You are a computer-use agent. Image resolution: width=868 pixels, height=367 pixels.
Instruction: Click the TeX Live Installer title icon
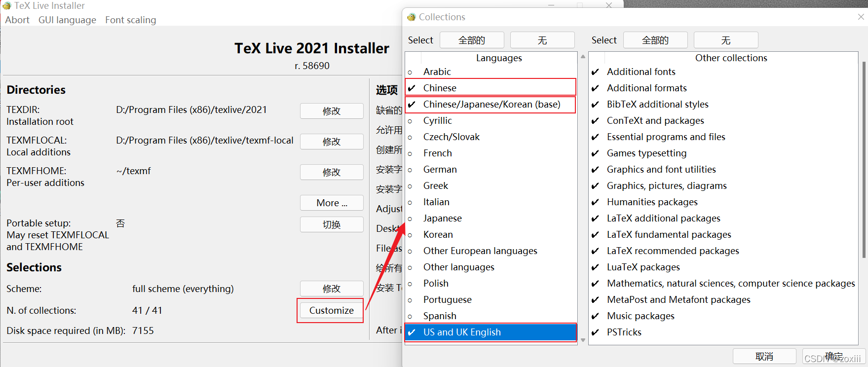coord(7,5)
